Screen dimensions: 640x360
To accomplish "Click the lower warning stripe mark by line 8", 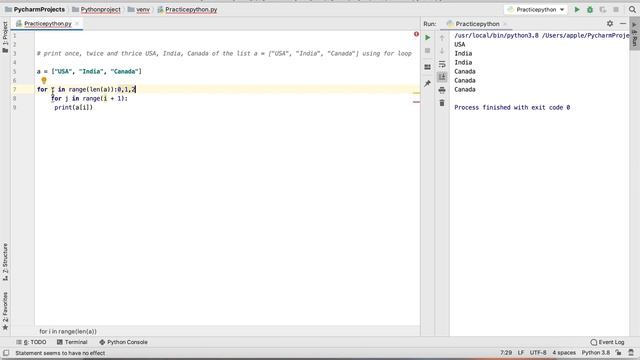I will pos(416,102).
